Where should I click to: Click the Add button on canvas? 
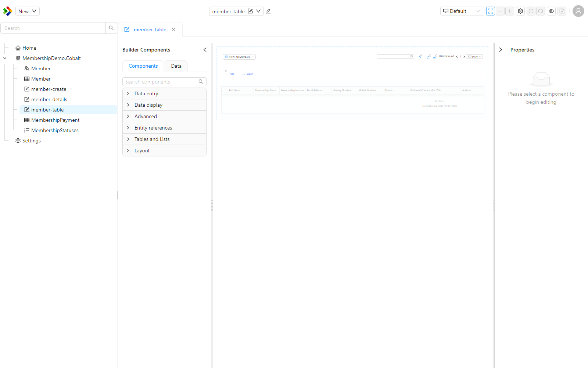pyautogui.click(x=230, y=74)
